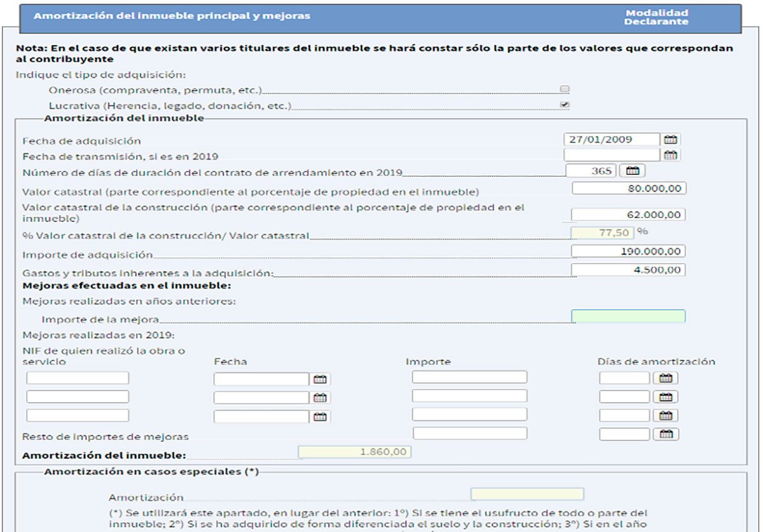Click the 'Modalidad Declarante' header text

pos(656,17)
